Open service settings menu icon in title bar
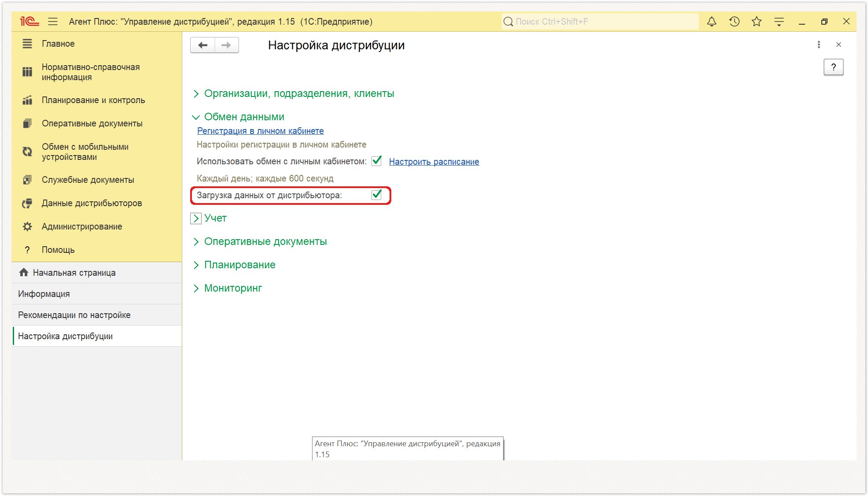The height and width of the screenshot is (496, 868). click(x=779, y=21)
